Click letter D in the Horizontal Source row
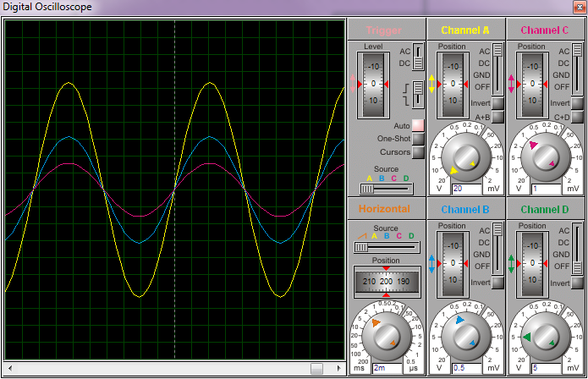This screenshot has height=379, width=588. click(411, 236)
